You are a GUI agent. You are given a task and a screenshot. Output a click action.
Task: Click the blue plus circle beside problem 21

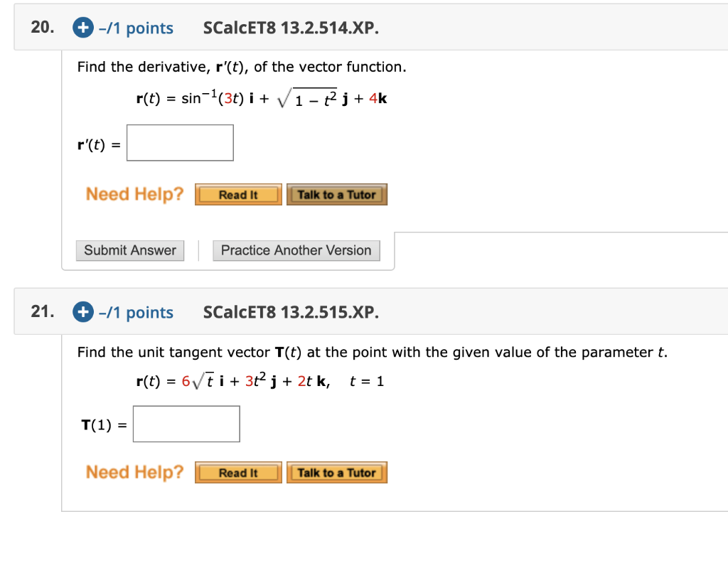tap(82, 312)
